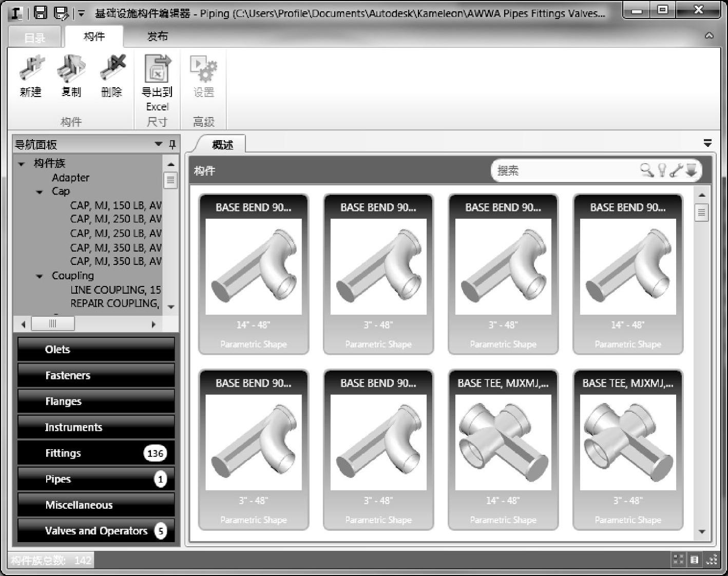This screenshot has width=728, height=576.
Task: Select the Olets category button
Action: [96, 349]
